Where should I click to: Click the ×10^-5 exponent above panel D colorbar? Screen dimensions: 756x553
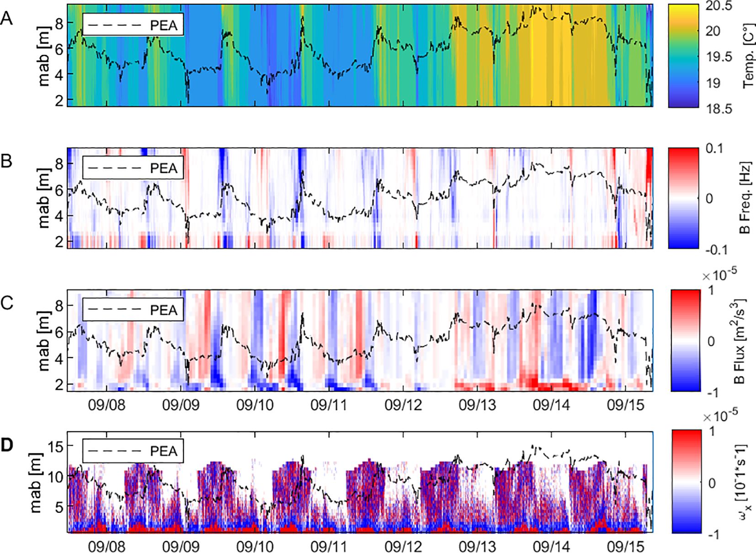coord(719,416)
